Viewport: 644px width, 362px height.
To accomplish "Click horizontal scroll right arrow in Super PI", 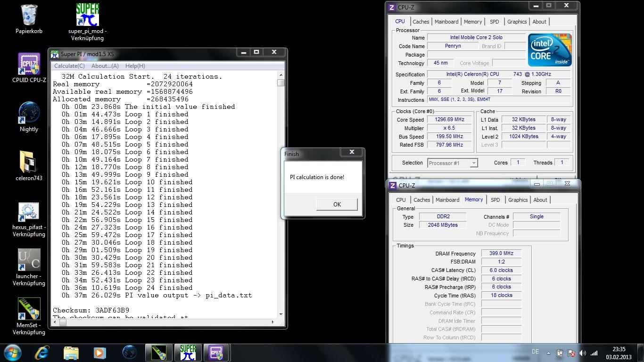I will [273, 321].
